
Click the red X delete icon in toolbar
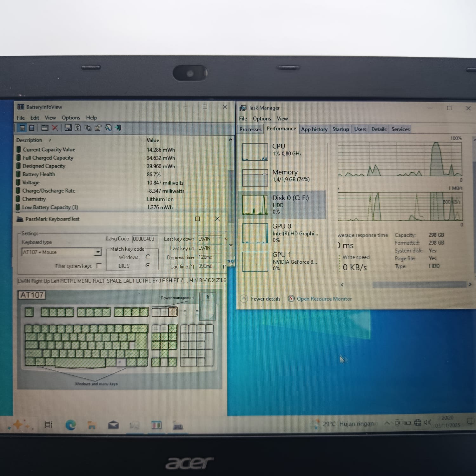click(55, 128)
